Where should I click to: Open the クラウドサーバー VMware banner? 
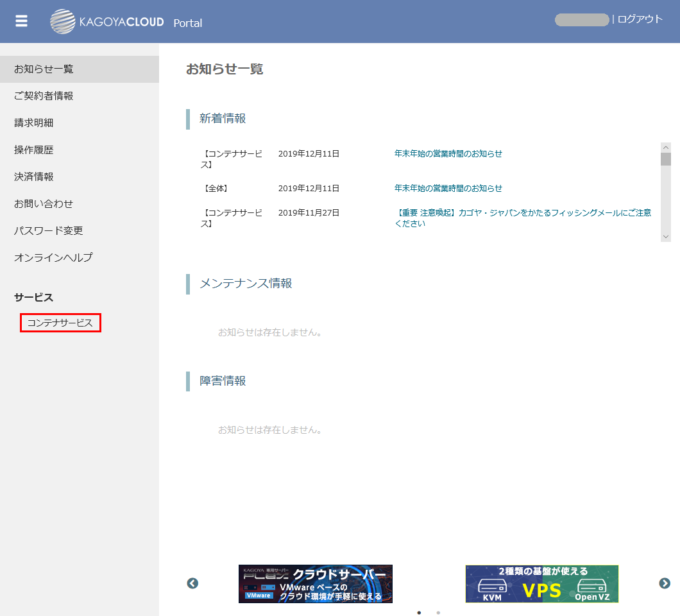coord(315,584)
